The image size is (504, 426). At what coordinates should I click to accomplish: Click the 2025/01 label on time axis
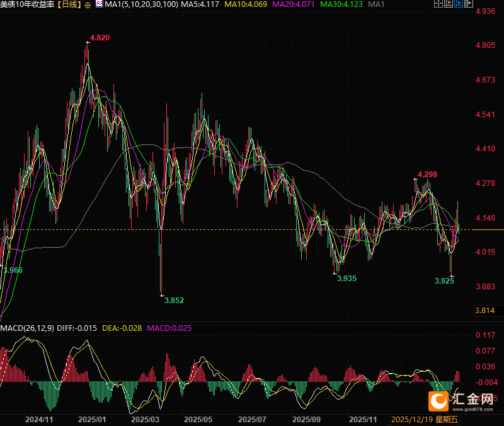click(92, 419)
